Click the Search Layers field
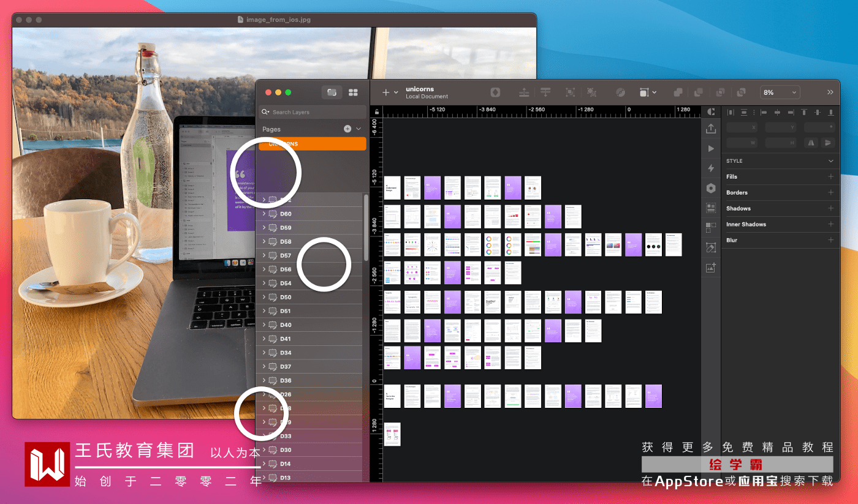This screenshot has width=858, height=504. [x=313, y=112]
